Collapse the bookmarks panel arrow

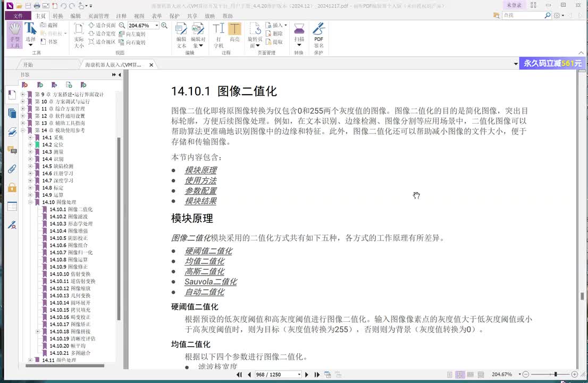click(x=120, y=74)
